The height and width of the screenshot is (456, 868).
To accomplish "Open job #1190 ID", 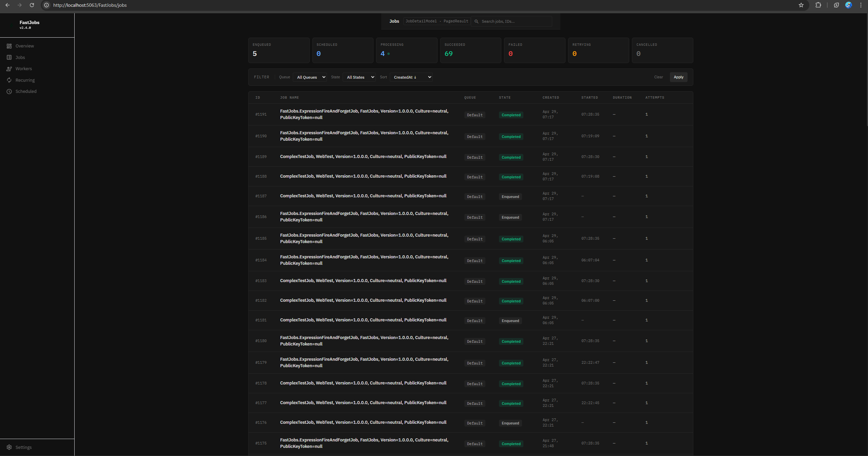I will (x=261, y=136).
